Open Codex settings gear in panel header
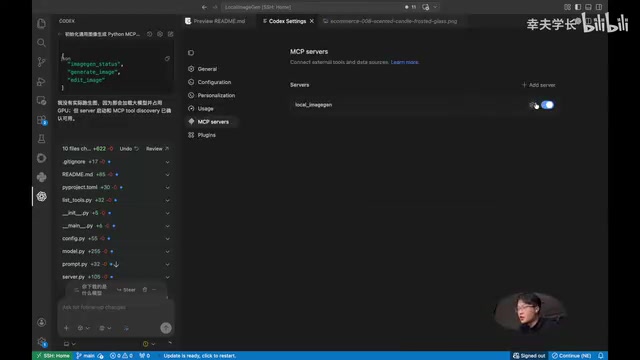640x360 pixels. (160, 34)
